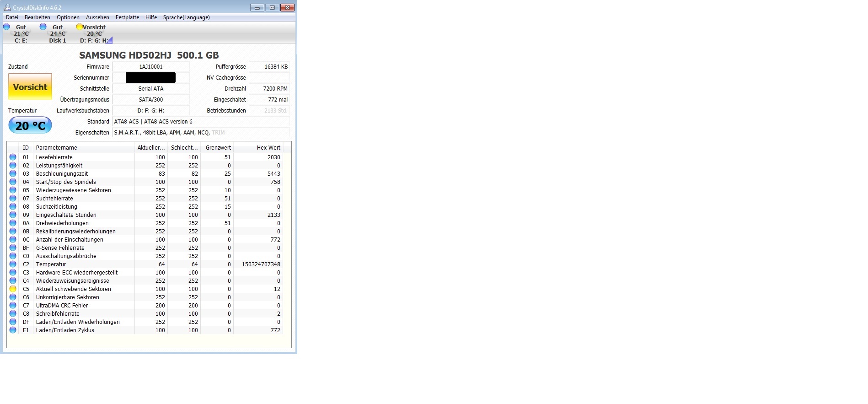
Task: Click status icon for Suchfehlerrate row
Action: tap(13, 198)
